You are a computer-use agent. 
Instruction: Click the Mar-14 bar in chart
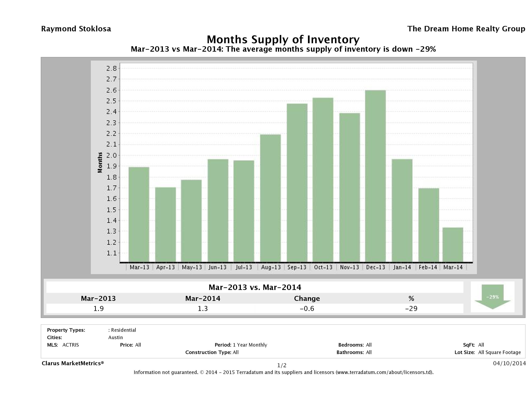[x=453, y=245]
